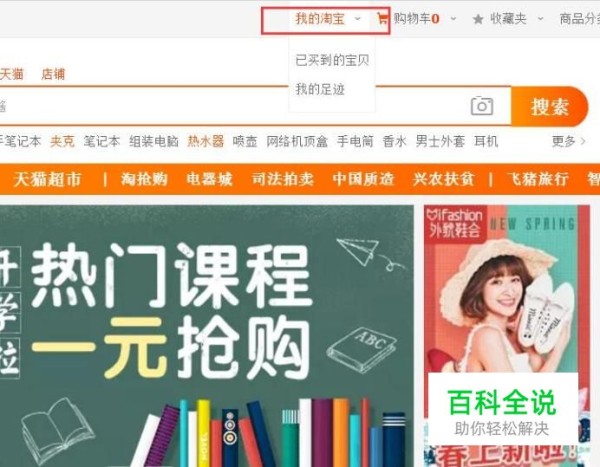Click the orange 搜索 button
The height and width of the screenshot is (467, 600).
click(549, 106)
